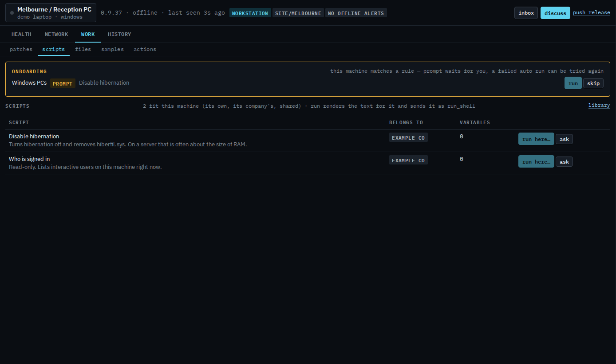Click the BELONGS TO column header
The image size is (616, 364).
click(406, 122)
